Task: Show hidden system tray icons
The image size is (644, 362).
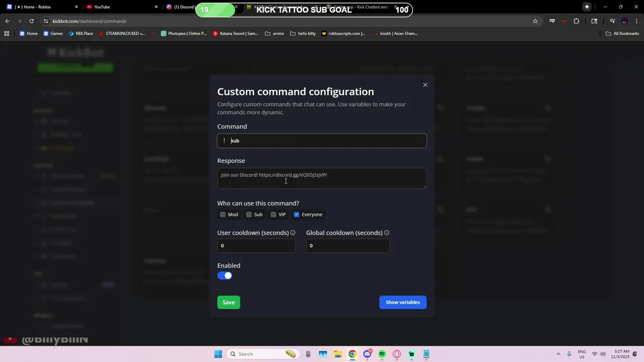Action: 558,354
